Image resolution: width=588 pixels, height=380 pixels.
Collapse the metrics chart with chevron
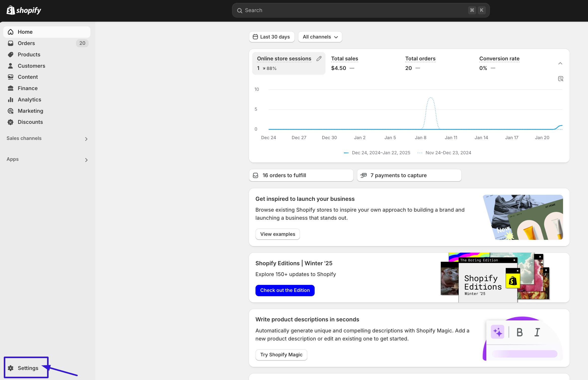coord(560,63)
